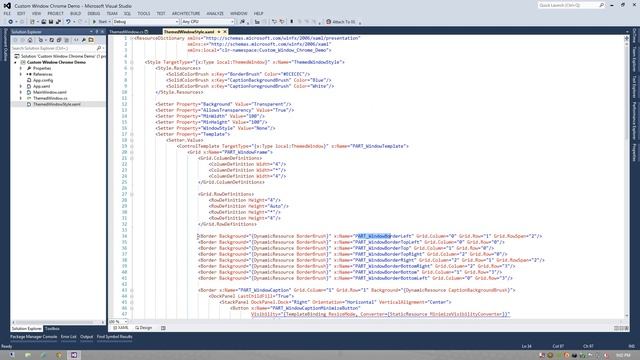Open the Error List panel
The width and height of the screenshot is (640, 360).
pyautogui.click(x=69, y=337)
